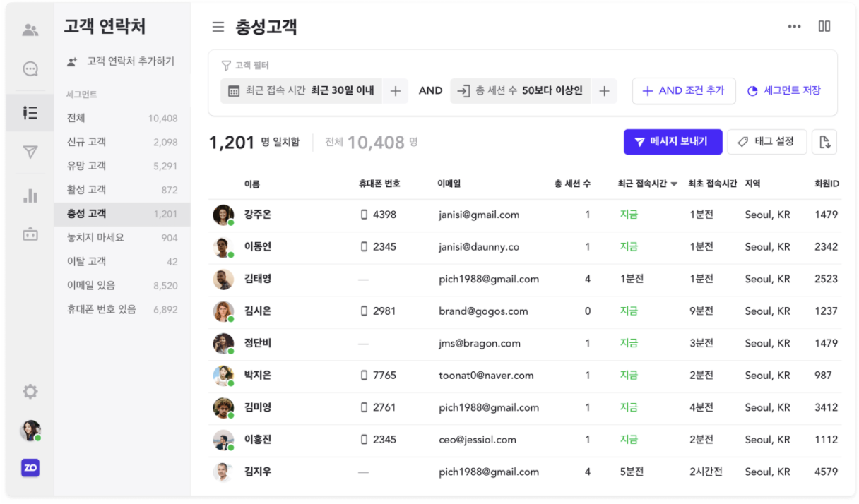Click the export file download icon

(824, 142)
